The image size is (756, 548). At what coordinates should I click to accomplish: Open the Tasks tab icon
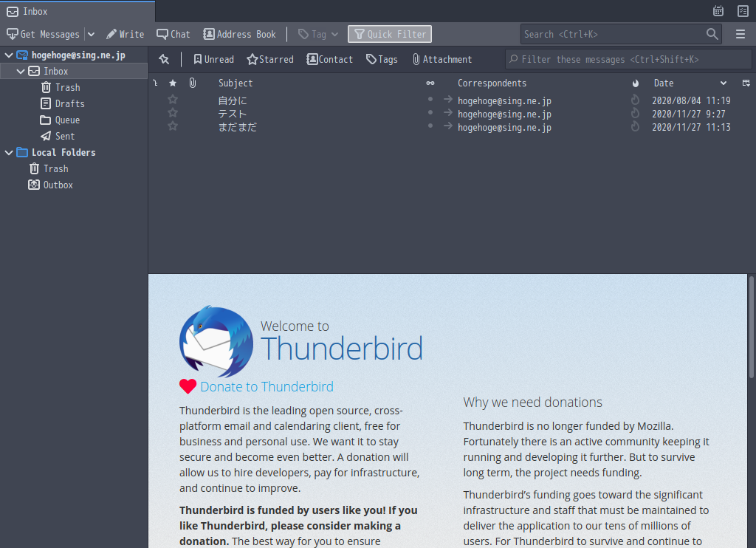tap(743, 11)
